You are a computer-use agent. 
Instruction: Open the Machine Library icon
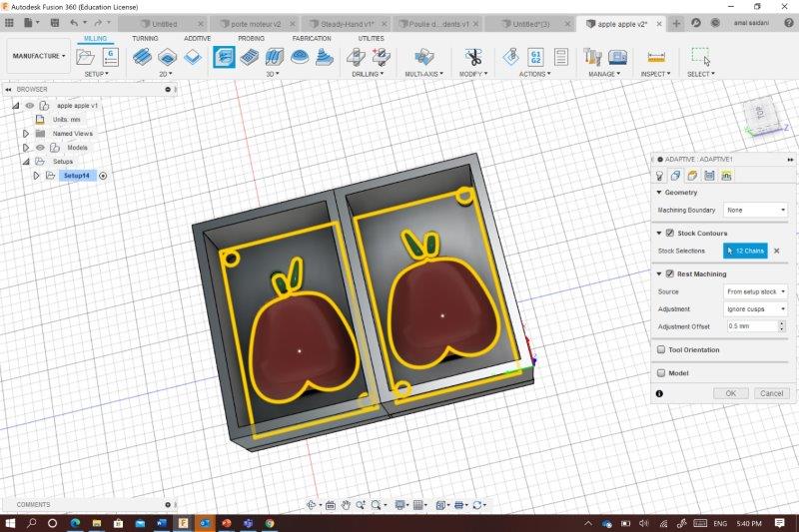[617, 57]
